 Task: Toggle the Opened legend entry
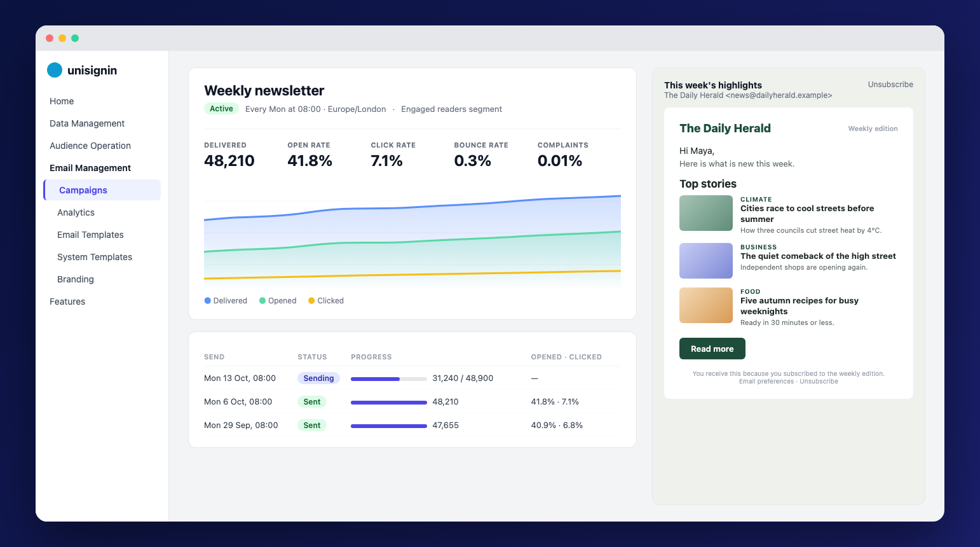pos(278,301)
